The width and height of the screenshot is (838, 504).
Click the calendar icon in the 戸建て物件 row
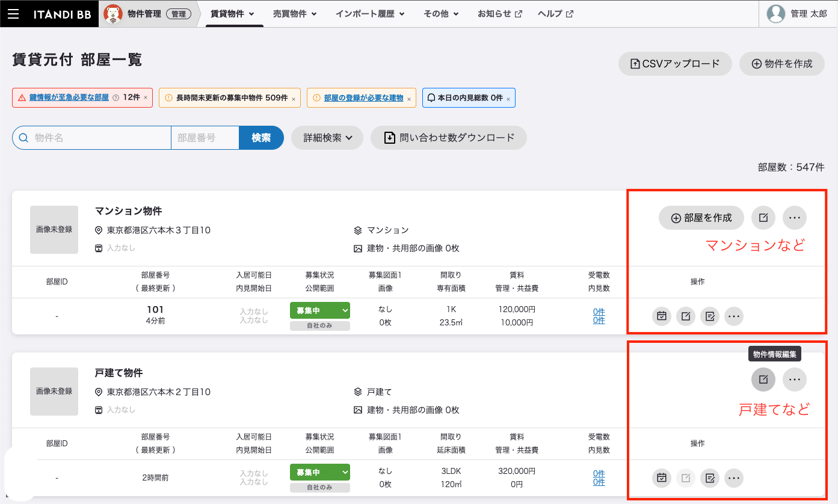click(x=662, y=478)
